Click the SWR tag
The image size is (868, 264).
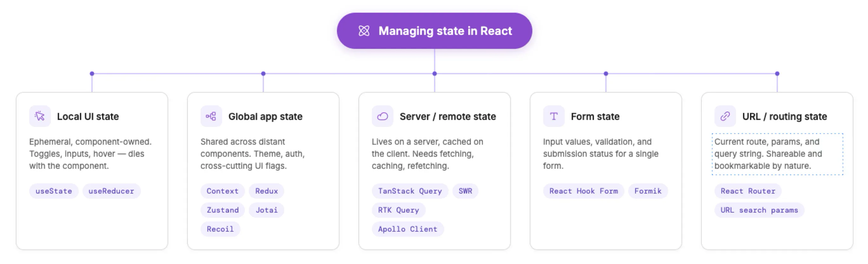pyautogui.click(x=465, y=191)
